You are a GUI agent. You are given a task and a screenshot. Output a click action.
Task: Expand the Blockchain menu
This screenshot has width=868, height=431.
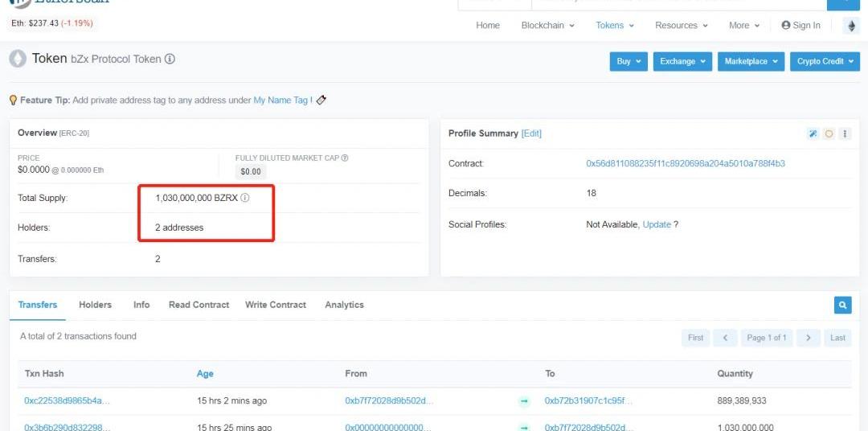coord(547,26)
